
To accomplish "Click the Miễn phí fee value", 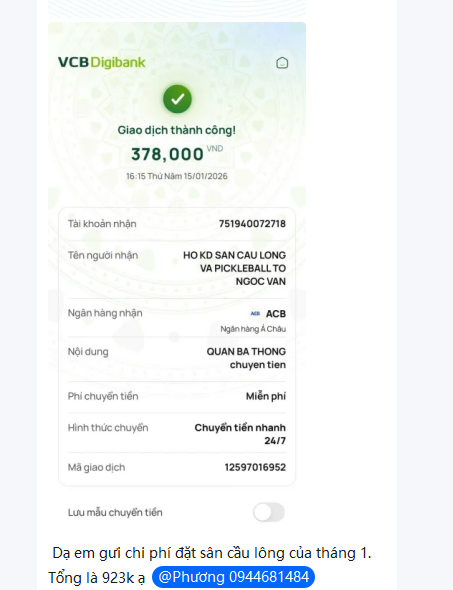I will tap(266, 396).
